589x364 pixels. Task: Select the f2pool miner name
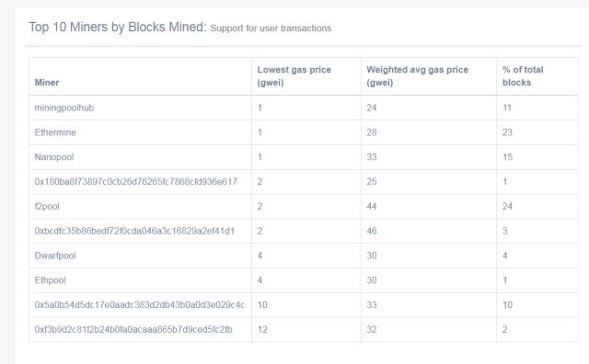pyautogui.click(x=47, y=207)
